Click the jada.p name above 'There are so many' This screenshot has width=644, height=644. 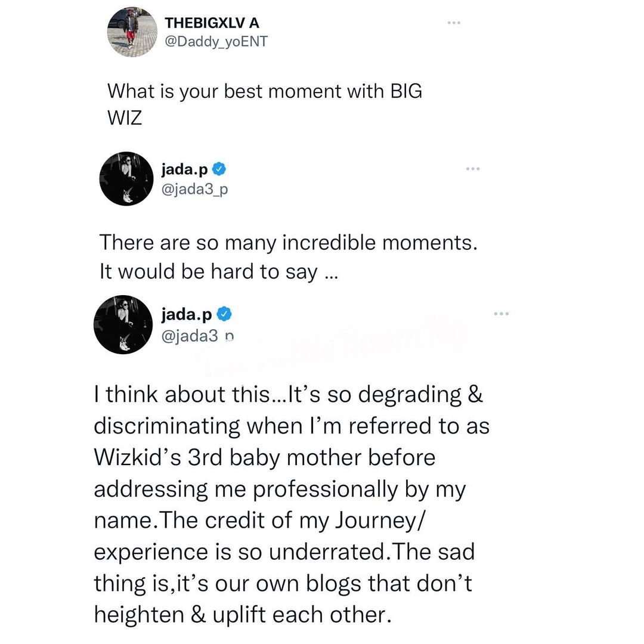[x=185, y=170]
